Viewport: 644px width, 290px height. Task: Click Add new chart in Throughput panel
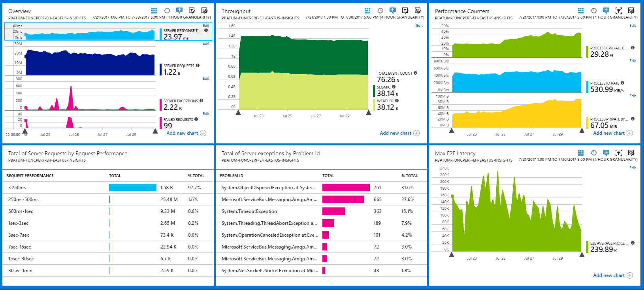coord(395,133)
